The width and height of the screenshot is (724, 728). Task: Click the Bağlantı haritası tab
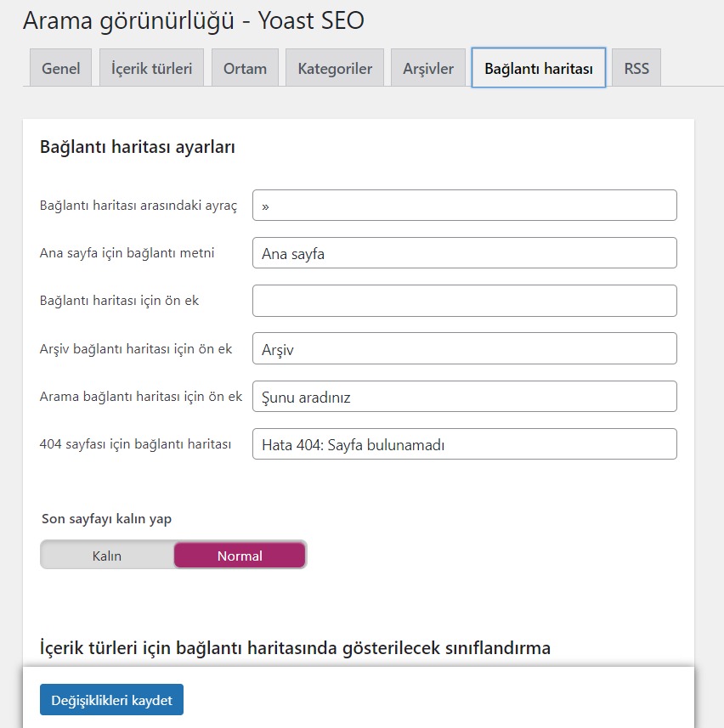click(539, 68)
